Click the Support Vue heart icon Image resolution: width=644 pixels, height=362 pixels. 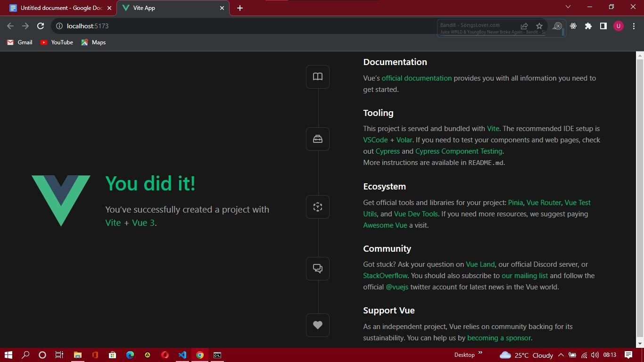(318, 325)
